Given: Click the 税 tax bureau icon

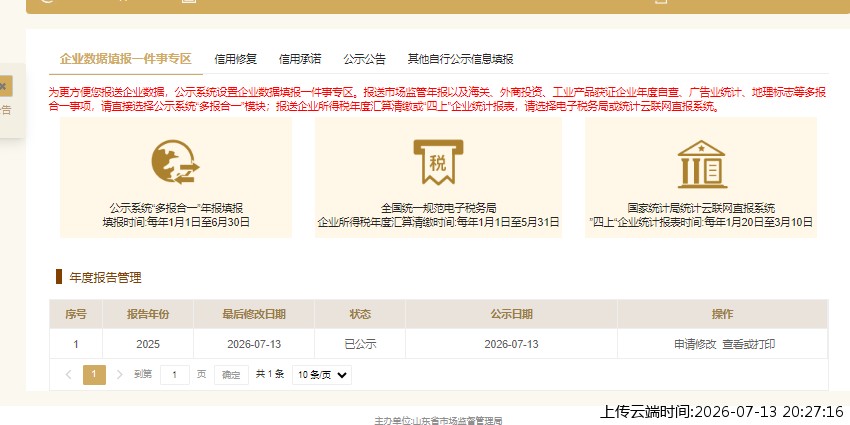Looking at the screenshot, I should click(438, 162).
